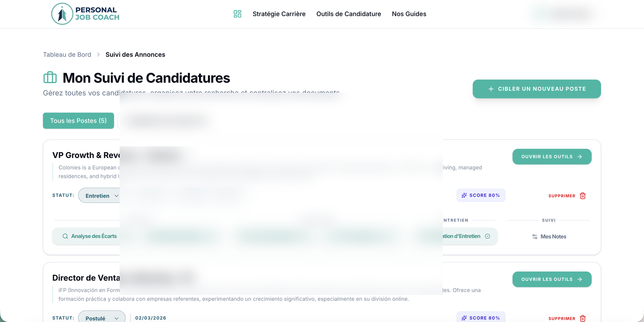Open the Outils de Candidature menu
The image size is (644, 322).
coord(349,14)
